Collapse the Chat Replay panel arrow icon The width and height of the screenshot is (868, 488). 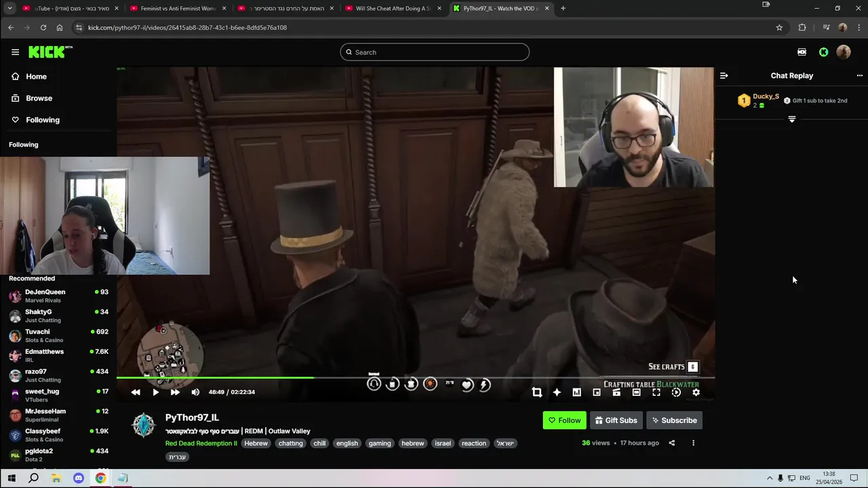pyautogui.click(x=724, y=76)
